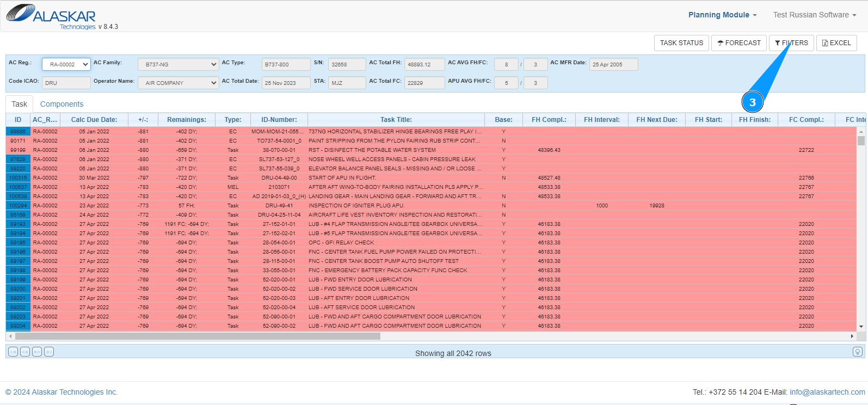The width and height of the screenshot is (868, 405).
Task: Open the Test Russian Software user menu
Action: [x=815, y=15]
